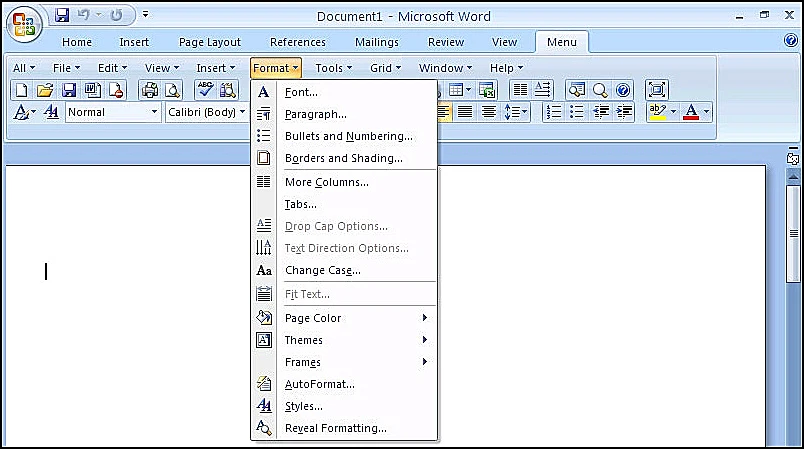Click the round Office button
The image size is (804, 449).
tap(24, 24)
